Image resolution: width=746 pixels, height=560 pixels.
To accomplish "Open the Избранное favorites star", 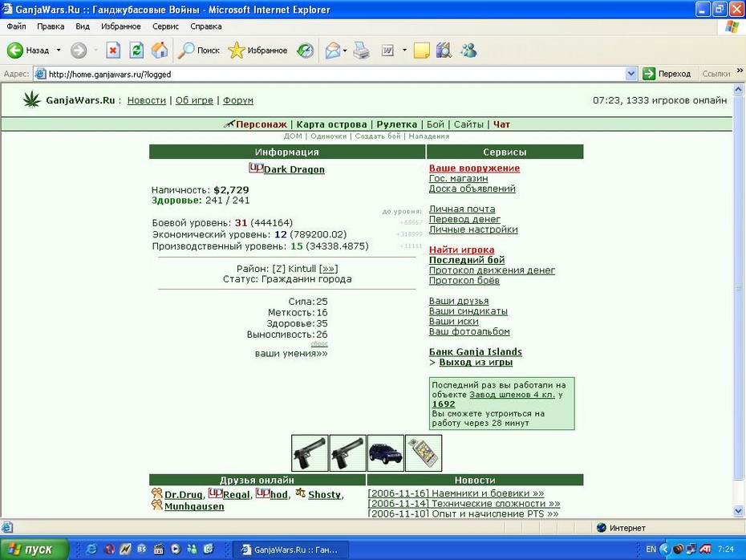I will point(257,50).
